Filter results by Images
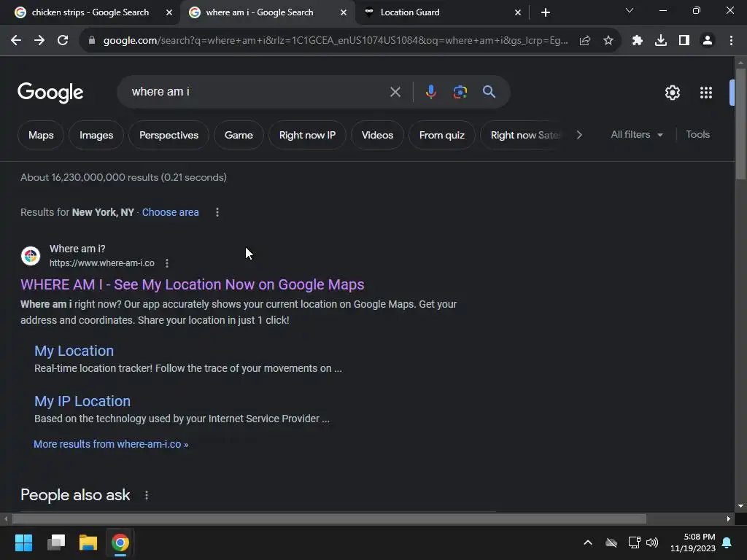Viewport: 747px width, 560px height. tap(96, 135)
